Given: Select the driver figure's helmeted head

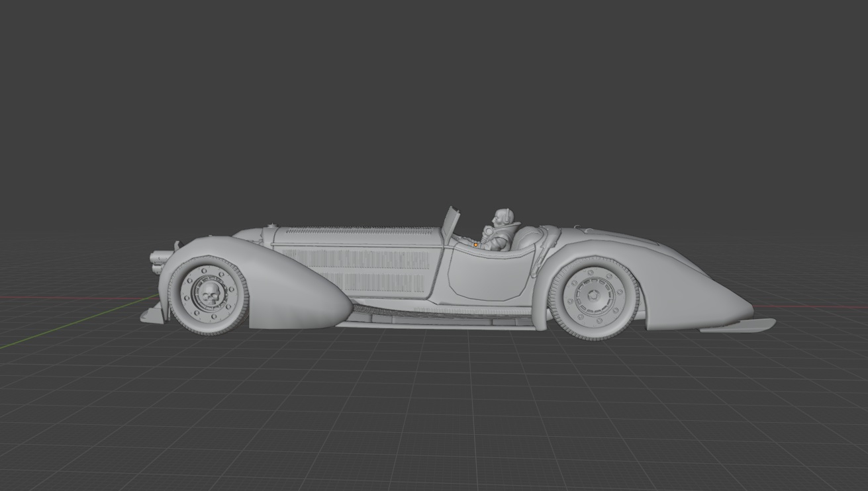Looking at the screenshot, I should click(x=500, y=217).
